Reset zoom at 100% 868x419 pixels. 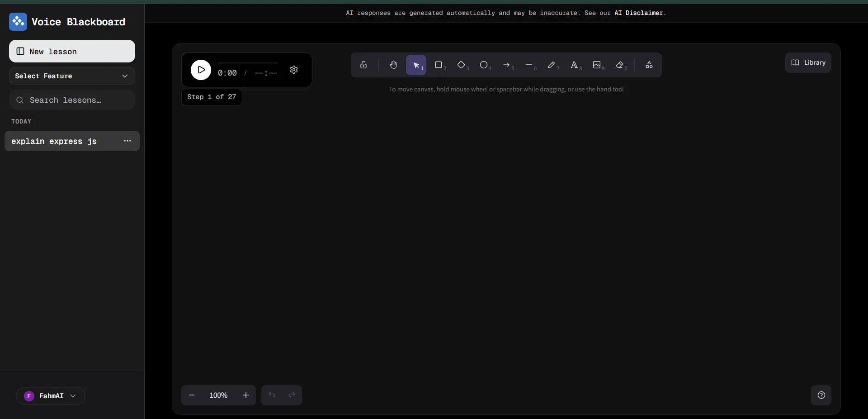pos(218,395)
